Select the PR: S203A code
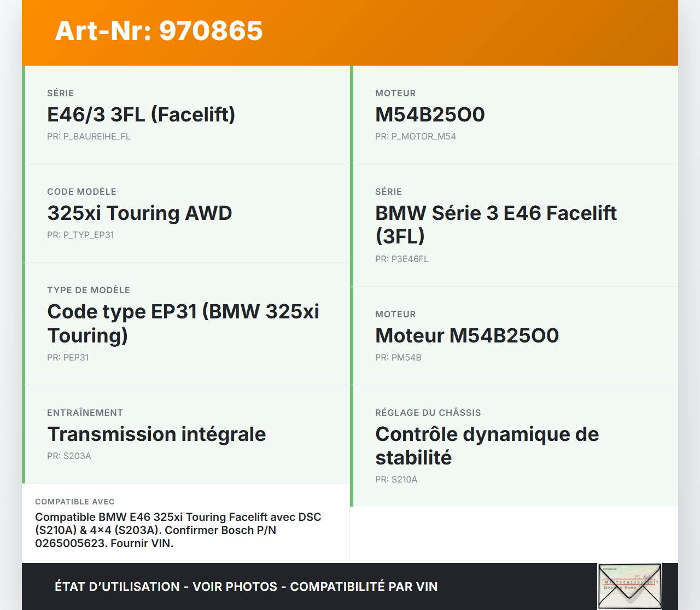Viewport: 700px width, 610px height. coord(69,456)
